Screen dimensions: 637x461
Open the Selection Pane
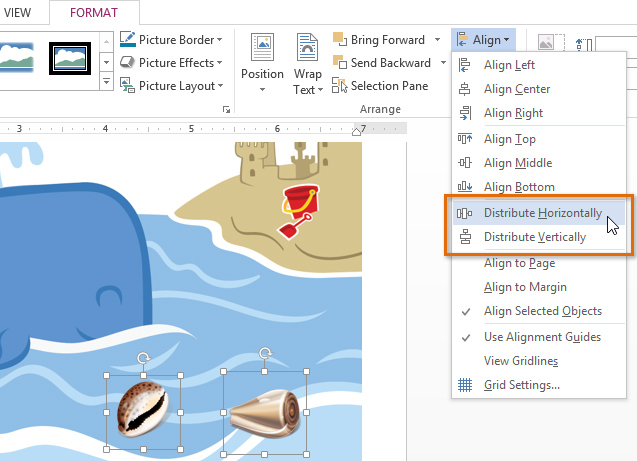click(x=380, y=86)
